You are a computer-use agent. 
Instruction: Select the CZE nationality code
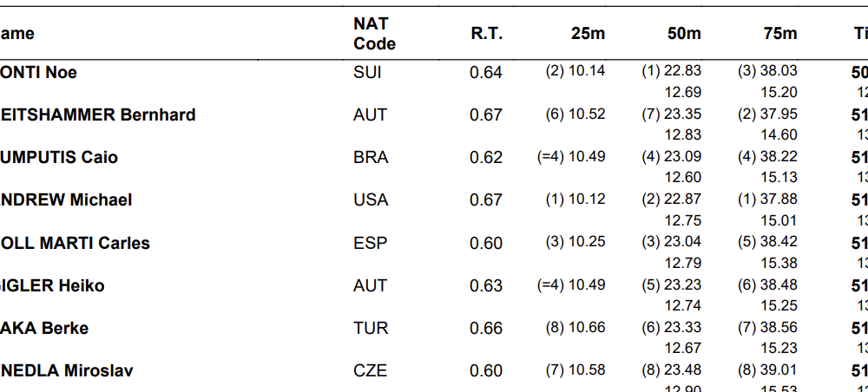371,370
